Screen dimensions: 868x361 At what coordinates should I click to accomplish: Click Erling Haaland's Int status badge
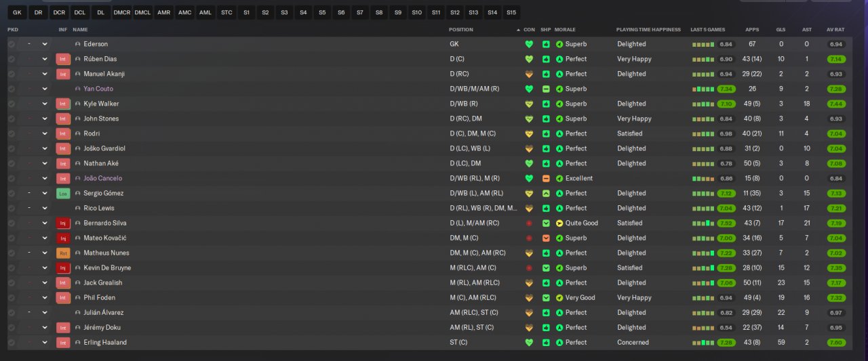pos(63,342)
